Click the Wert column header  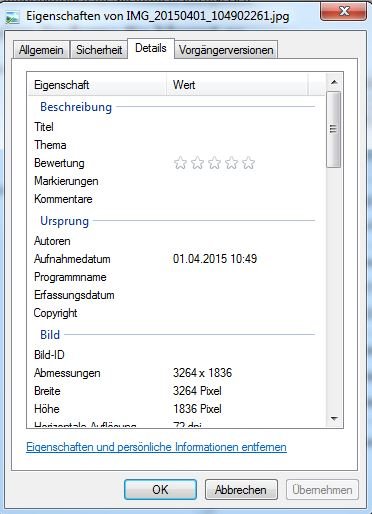coord(237,85)
